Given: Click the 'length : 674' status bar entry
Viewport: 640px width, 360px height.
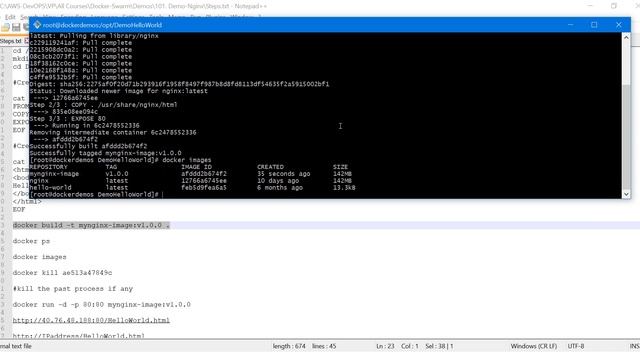Looking at the screenshot, I should [x=289, y=346].
